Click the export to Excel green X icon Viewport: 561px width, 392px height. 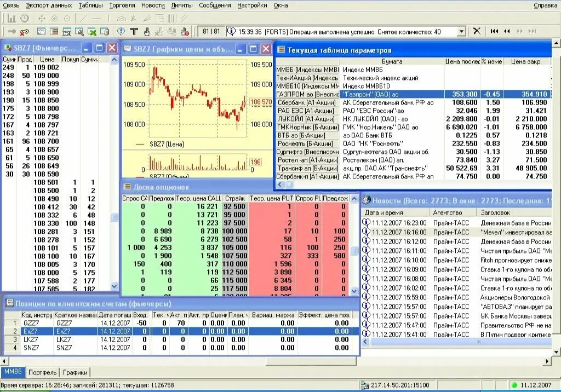coord(92,32)
